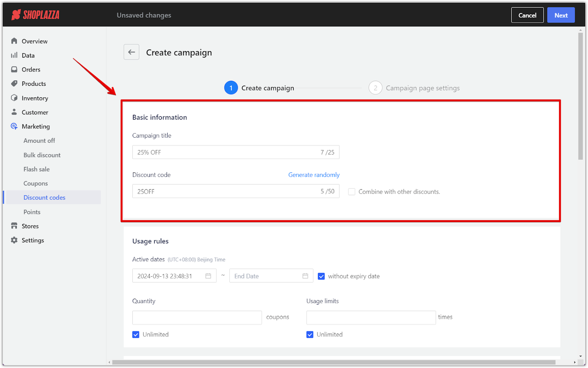Click the Quantity coupons input
This screenshot has height=368, width=588.
tap(197, 318)
